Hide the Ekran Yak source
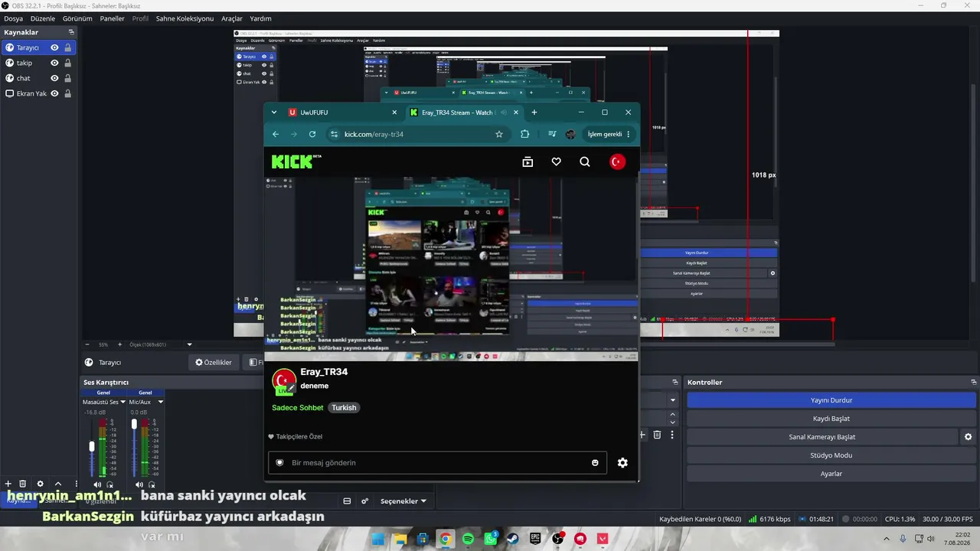The image size is (980, 551). 54,93
